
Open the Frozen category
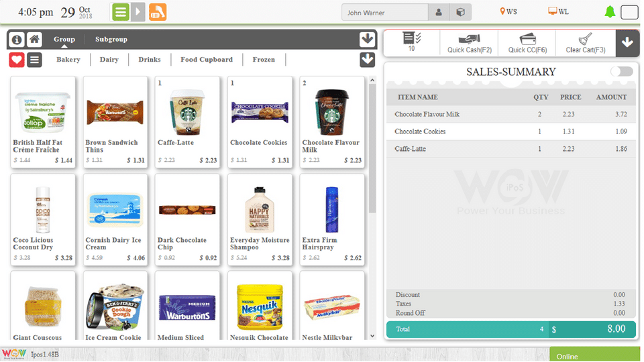[x=264, y=60]
